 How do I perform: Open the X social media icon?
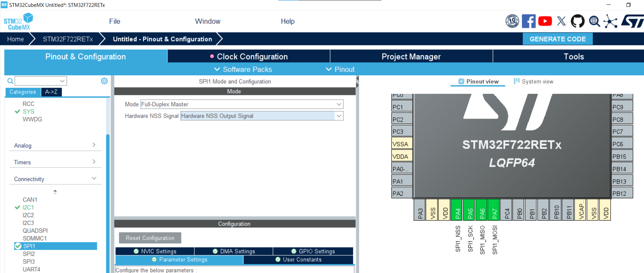click(x=561, y=21)
